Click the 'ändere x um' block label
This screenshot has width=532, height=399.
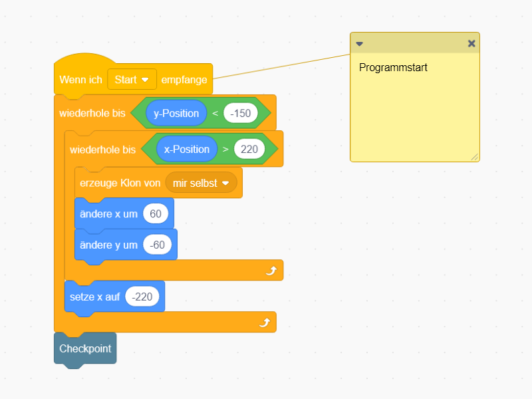pyautogui.click(x=108, y=214)
